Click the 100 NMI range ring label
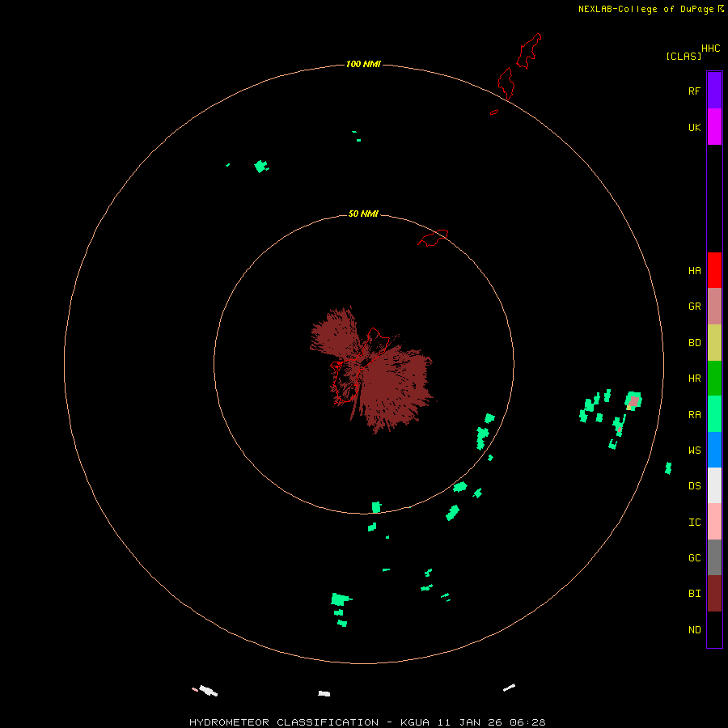 363,64
